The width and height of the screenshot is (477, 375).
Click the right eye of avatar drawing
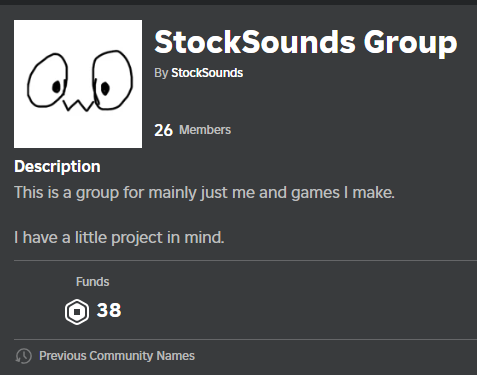click(x=112, y=80)
